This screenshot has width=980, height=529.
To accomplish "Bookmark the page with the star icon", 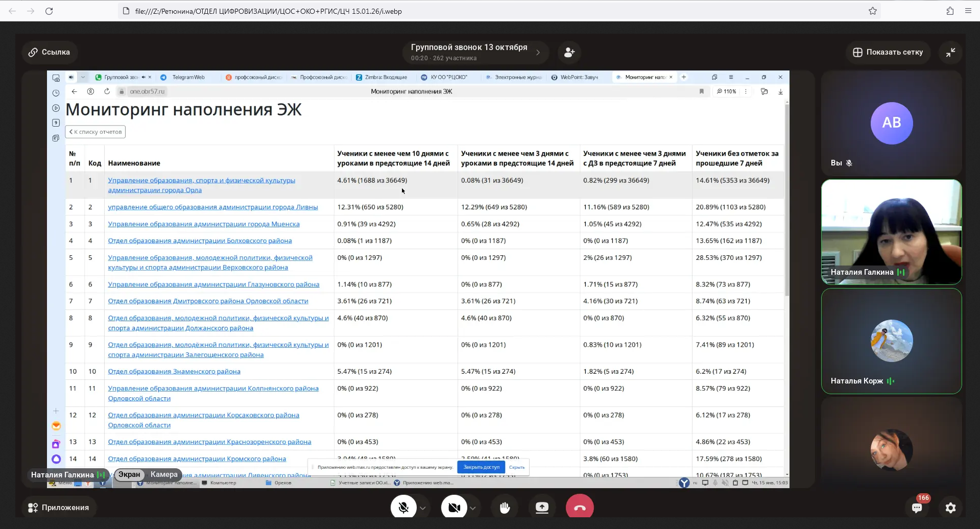I will click(x=873, y=11).
